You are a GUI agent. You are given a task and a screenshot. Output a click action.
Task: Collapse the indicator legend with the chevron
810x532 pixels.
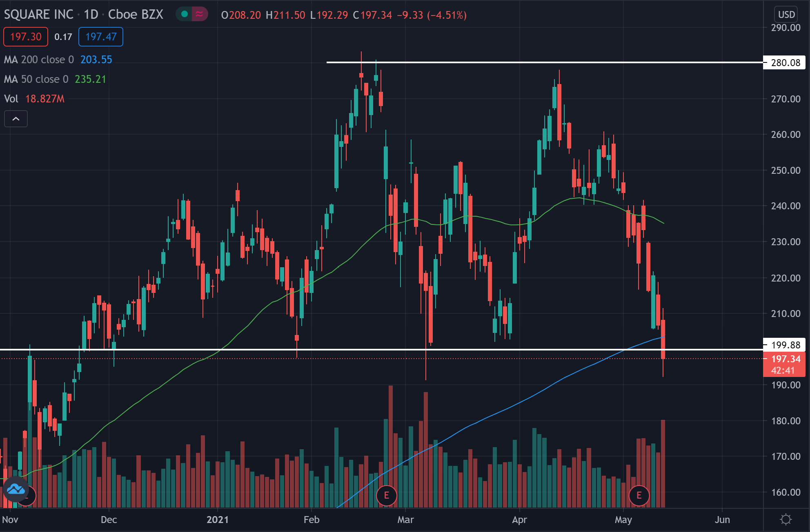point(16,119)
